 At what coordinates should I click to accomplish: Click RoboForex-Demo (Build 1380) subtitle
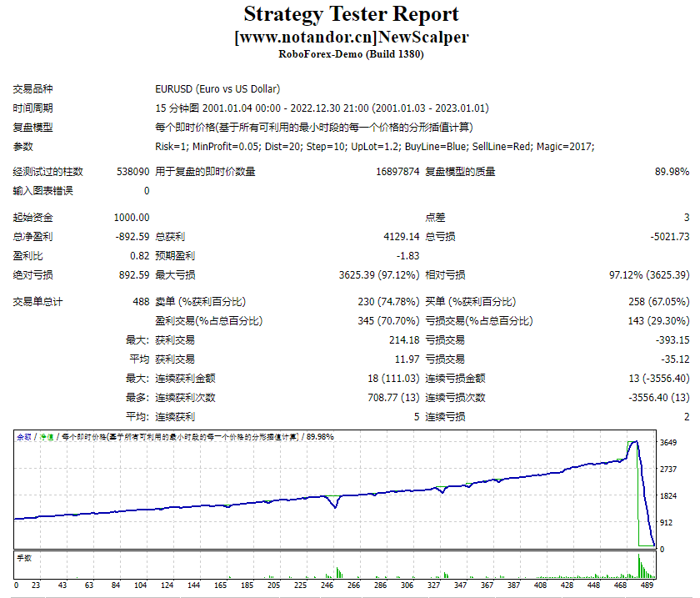(x=351, y=54)
